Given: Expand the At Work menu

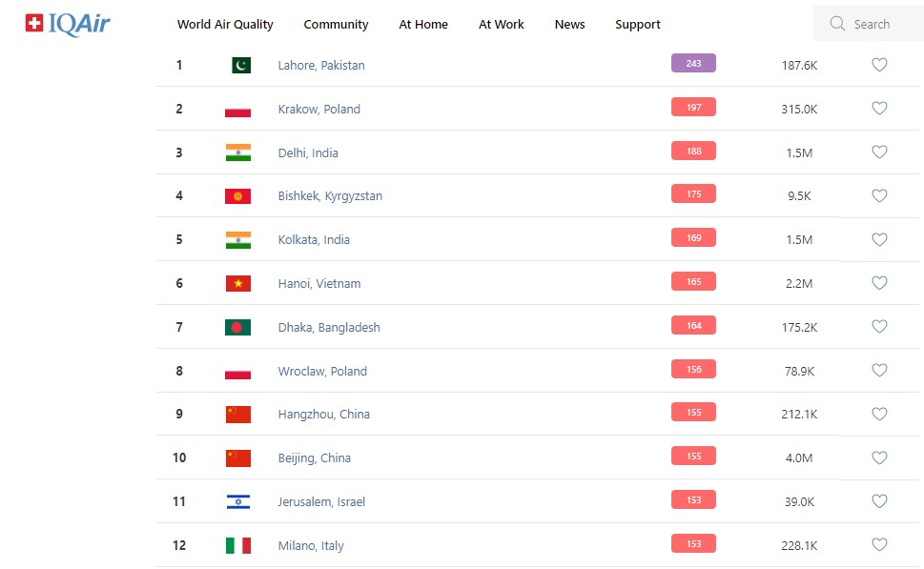Looking at the screenshot, I should 502,25.
